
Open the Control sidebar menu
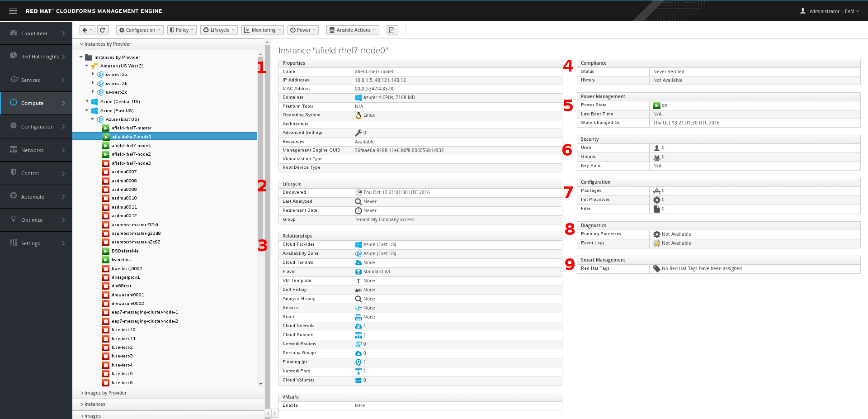pos(36,173)
